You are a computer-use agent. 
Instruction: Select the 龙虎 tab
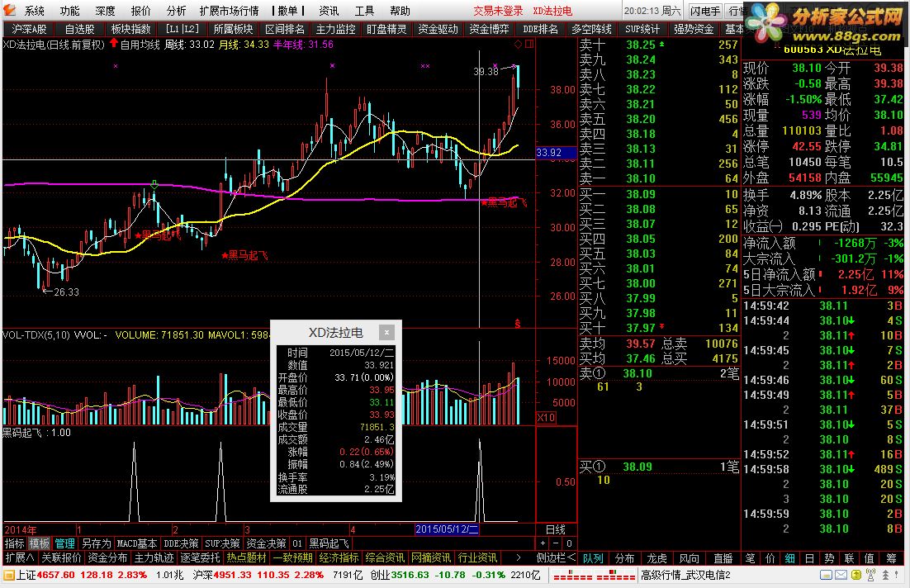click(x=657, y=558)
